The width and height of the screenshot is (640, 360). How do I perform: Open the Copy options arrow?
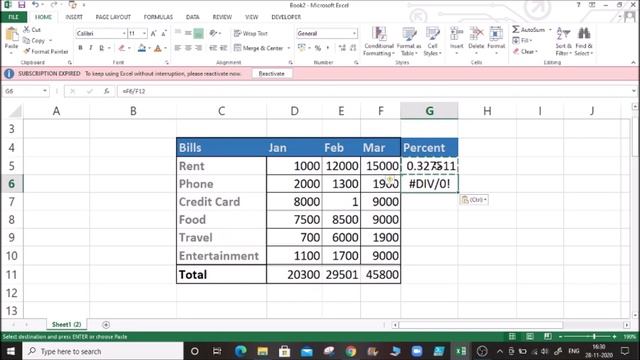pos(51,40)
